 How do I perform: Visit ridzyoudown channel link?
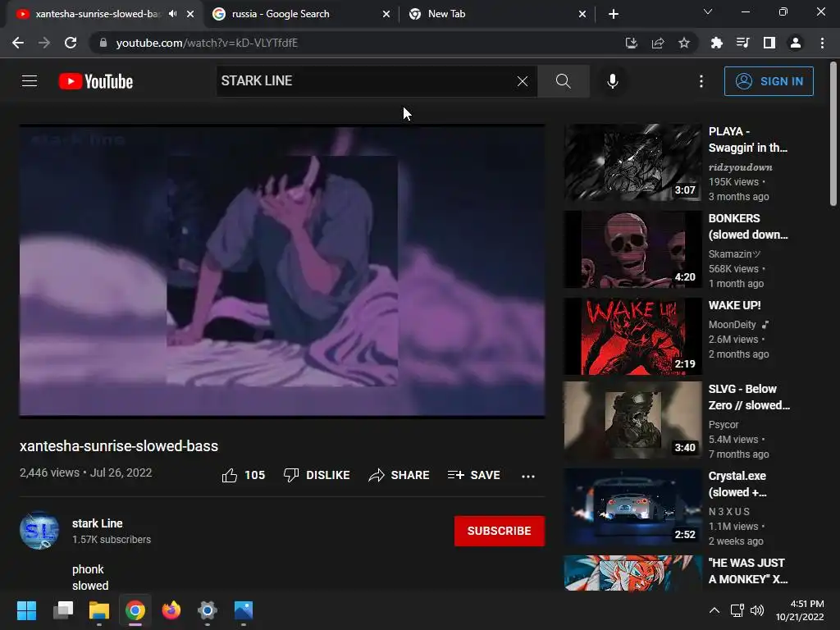(740, 167)
